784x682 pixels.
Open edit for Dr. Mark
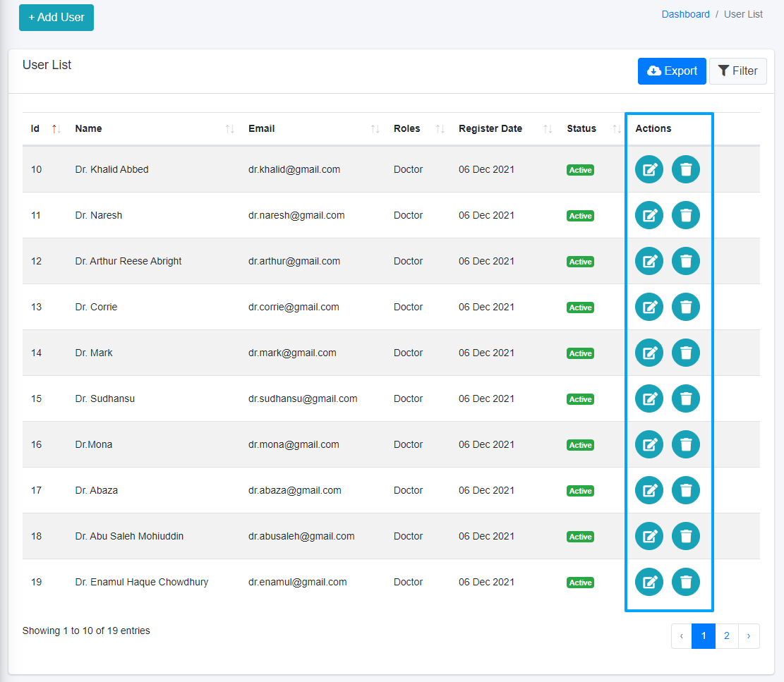point(649,353)
